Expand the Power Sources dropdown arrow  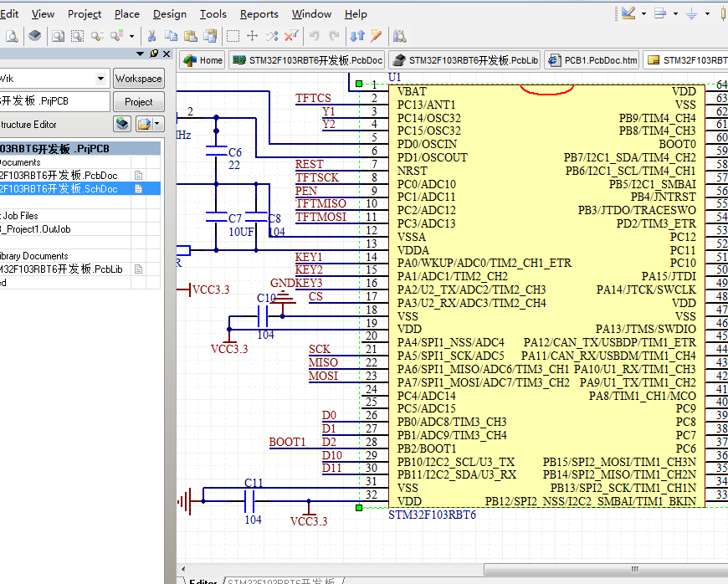click(707, 14)
